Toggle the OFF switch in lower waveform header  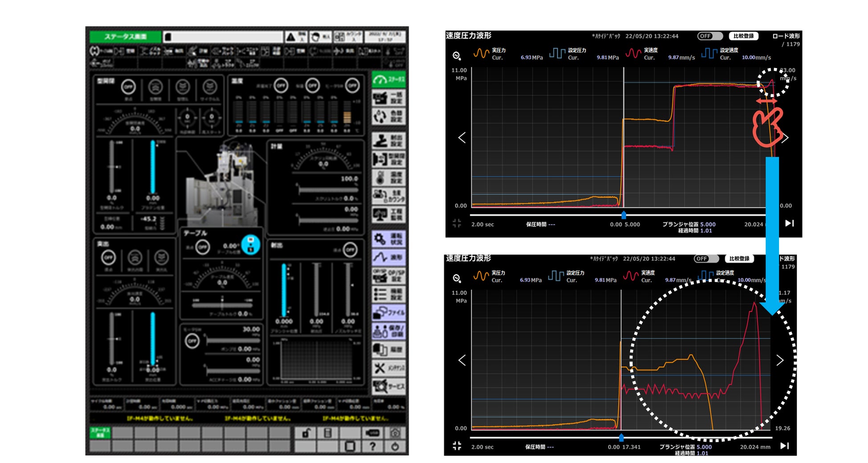click(706, 258)
